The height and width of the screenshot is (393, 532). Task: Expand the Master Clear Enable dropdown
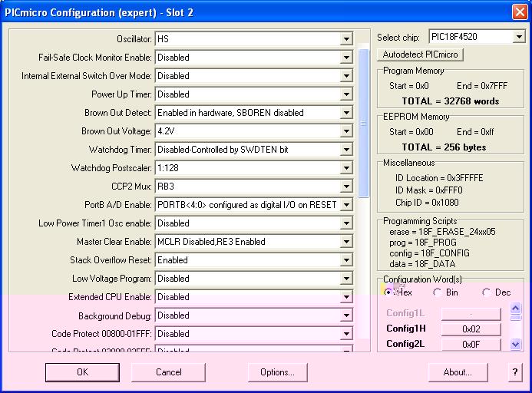[346, 242]
